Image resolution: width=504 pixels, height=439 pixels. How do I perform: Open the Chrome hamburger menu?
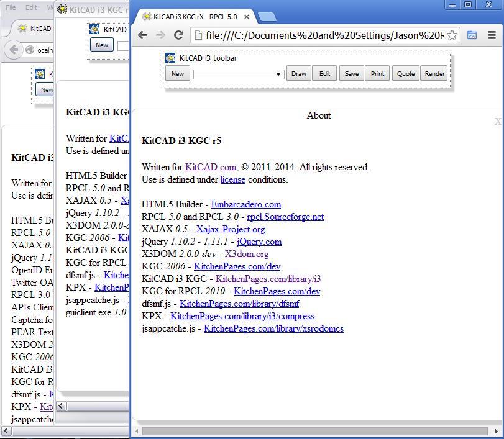tap(492, 35)
